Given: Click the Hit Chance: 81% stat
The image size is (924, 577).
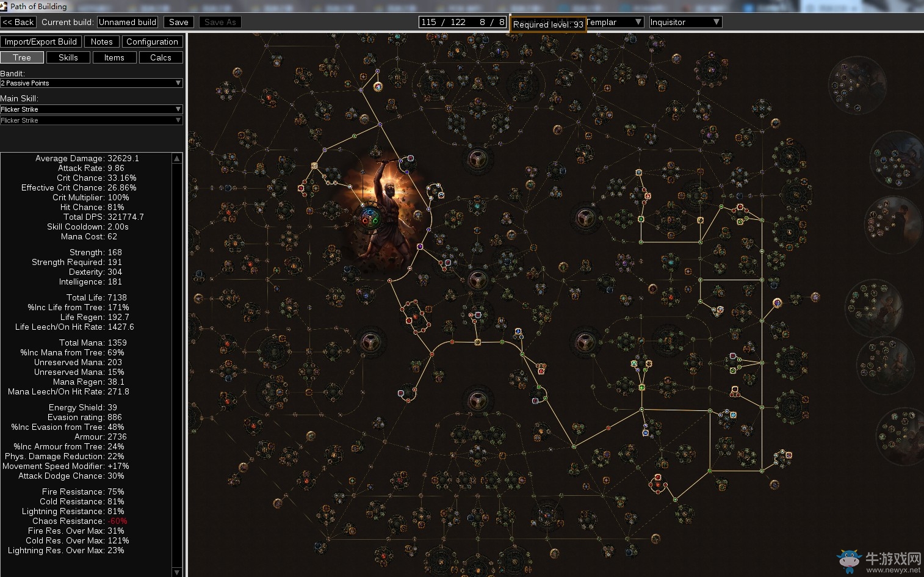Looking at the screenshot, I should tap(92, 207).
